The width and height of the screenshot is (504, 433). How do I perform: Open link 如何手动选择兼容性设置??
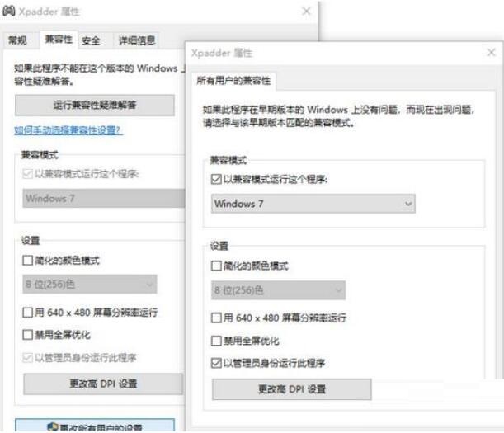(68, 130)
